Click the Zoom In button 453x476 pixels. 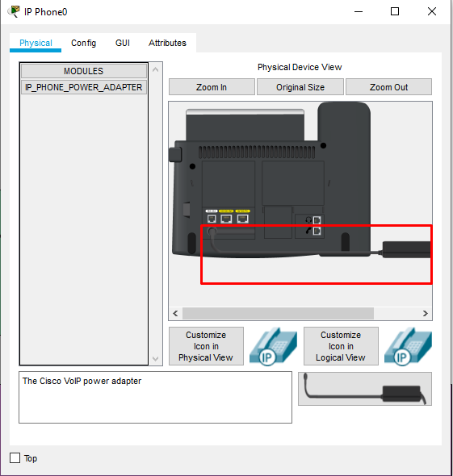coord(212,87)
